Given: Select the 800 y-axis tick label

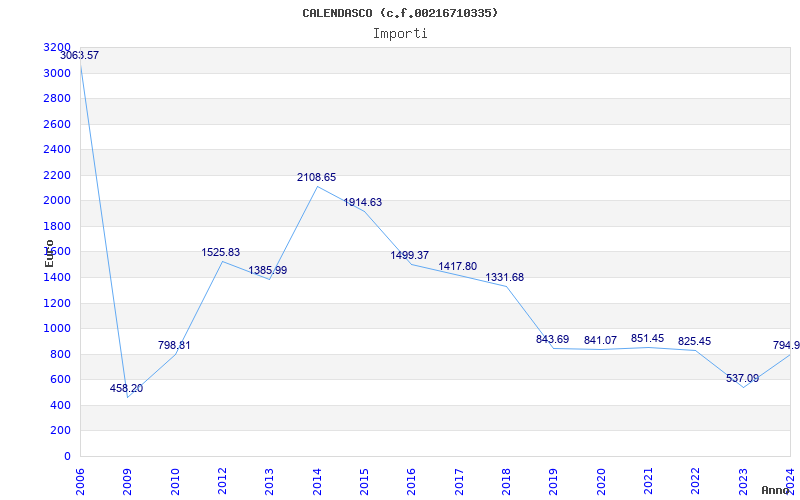Looking at the screenshot, I should [60, 354].
